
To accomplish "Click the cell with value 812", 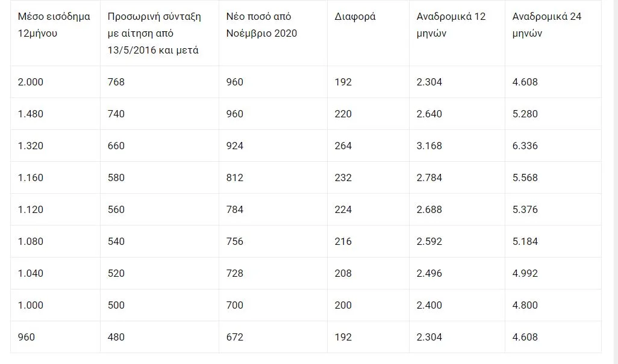I will pos(235,177).
